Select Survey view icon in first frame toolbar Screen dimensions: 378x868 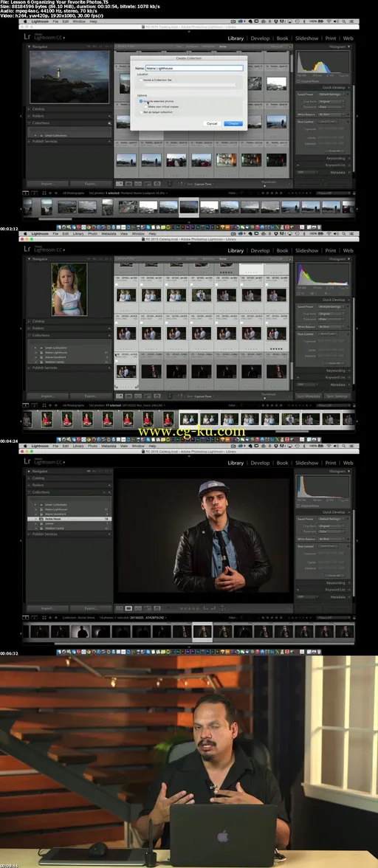click(147, 183)
